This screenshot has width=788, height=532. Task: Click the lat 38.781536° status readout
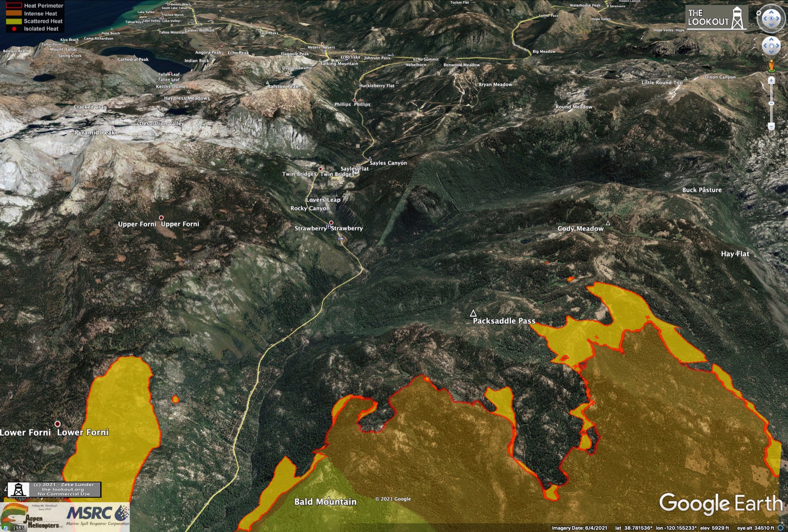coord(633,528)
